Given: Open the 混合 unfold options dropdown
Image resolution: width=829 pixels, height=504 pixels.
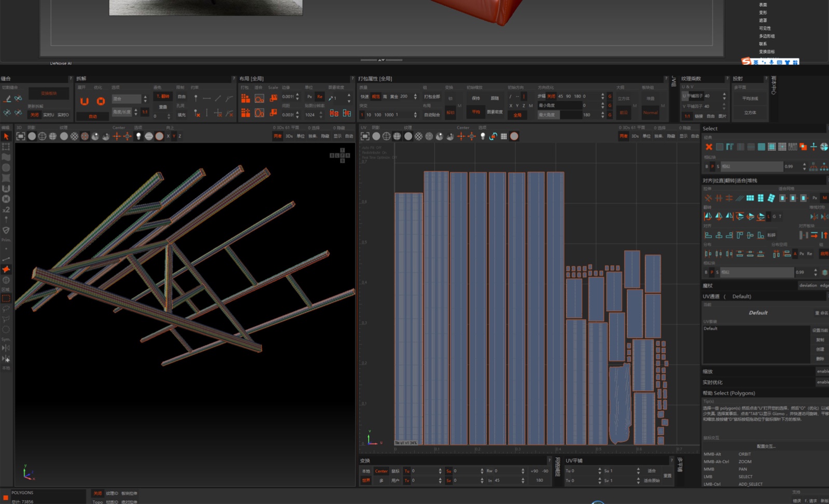Looking at the screenshot, I should (x=127, y=98).
